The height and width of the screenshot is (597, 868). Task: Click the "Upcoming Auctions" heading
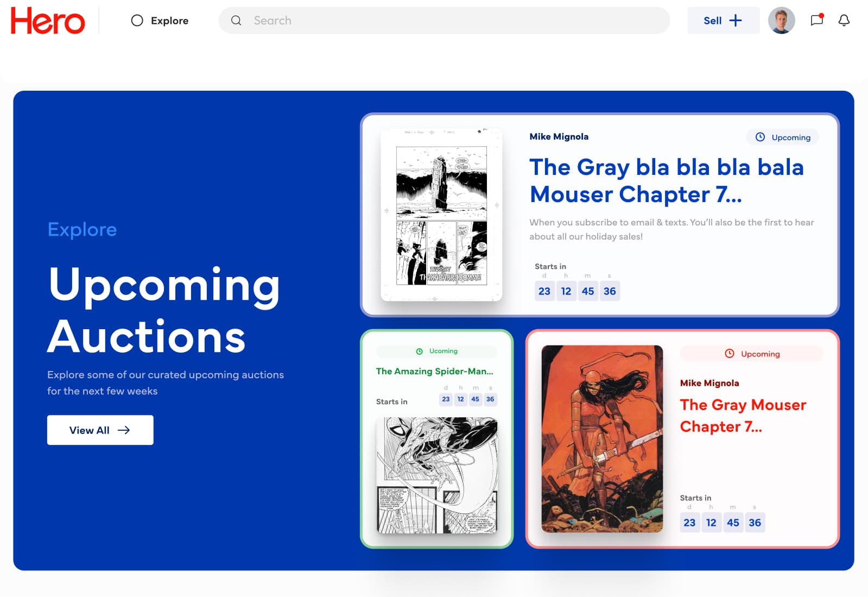tap(164, 310)
